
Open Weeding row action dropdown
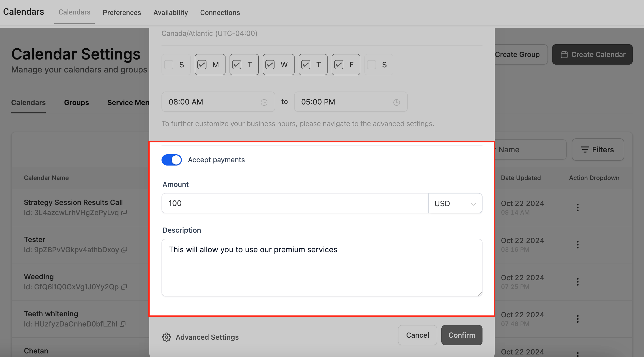[577, 282]
